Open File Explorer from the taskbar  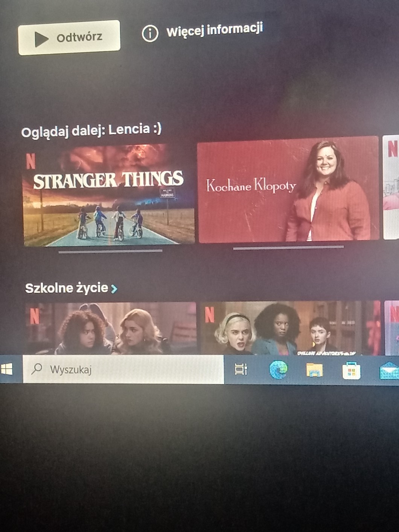[x=314, y=370]
